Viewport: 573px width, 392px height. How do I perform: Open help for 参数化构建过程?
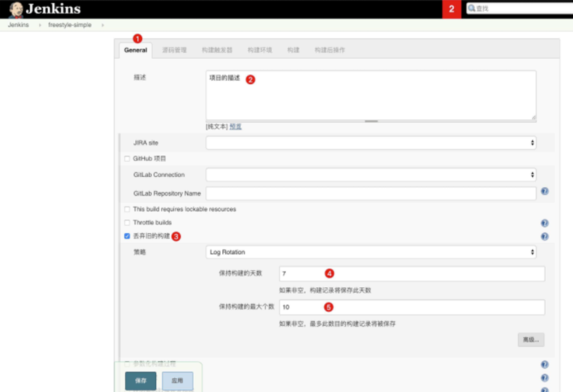[x=544, y=364]
